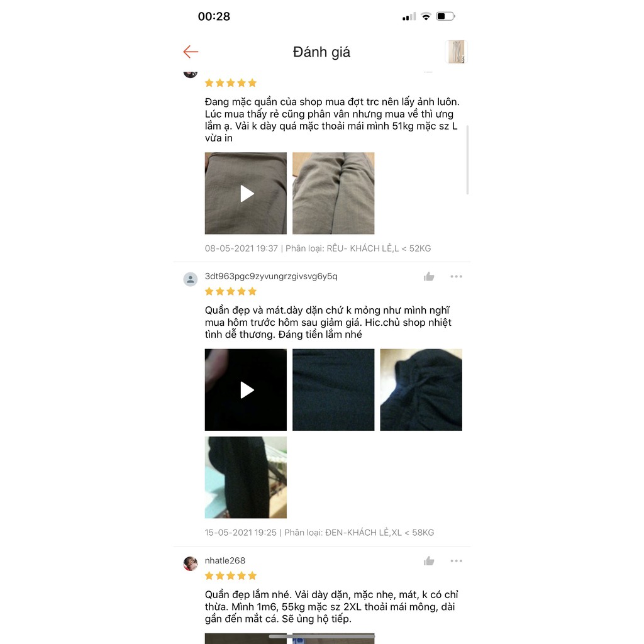Tap the battery icon in status bar
The image size is (644, 644).
(x=446, y=16)
